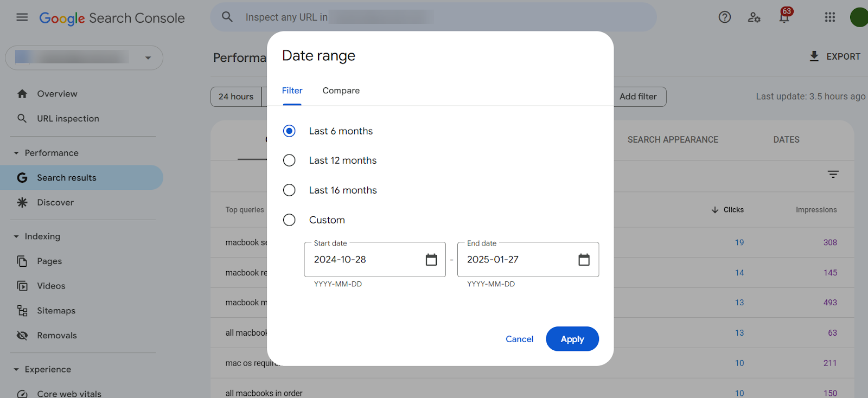Open Sitemaps in sidebar
Image resolution: width=868 pixels, height=398 pixels.
[x=56, y=311]
